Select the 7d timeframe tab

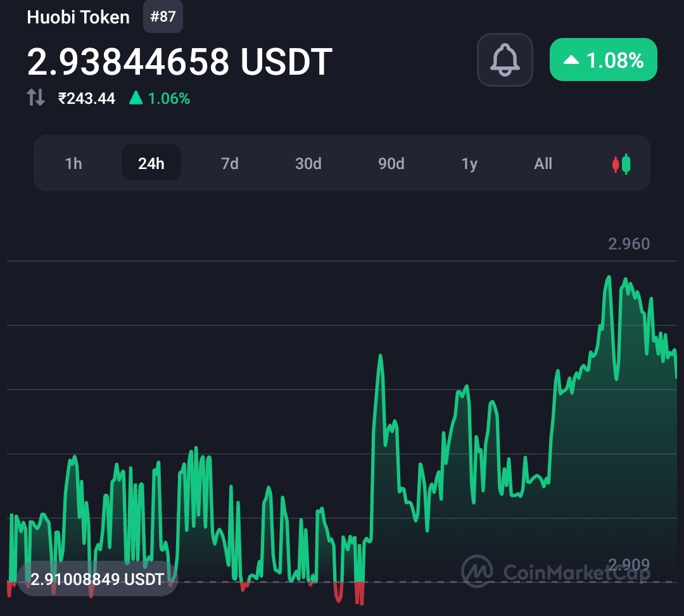pos(229,163)
